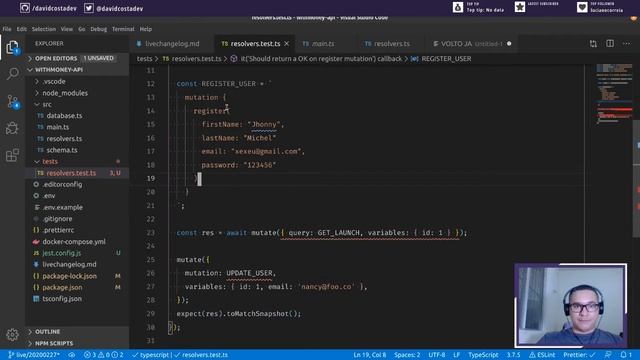640x360 pixels.
Task: Click the TypeScript language mode
Action: pyautogui.click(x=483, y=355)
